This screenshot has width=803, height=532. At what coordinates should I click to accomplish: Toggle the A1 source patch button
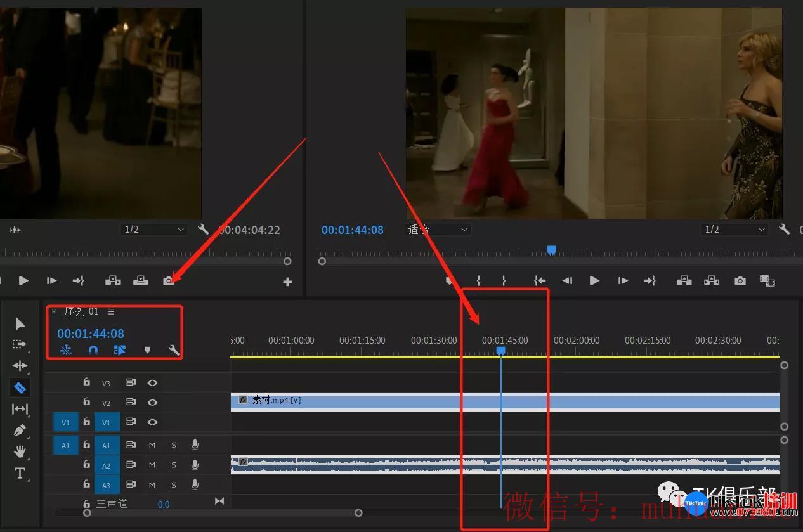[x=66, y=446]
